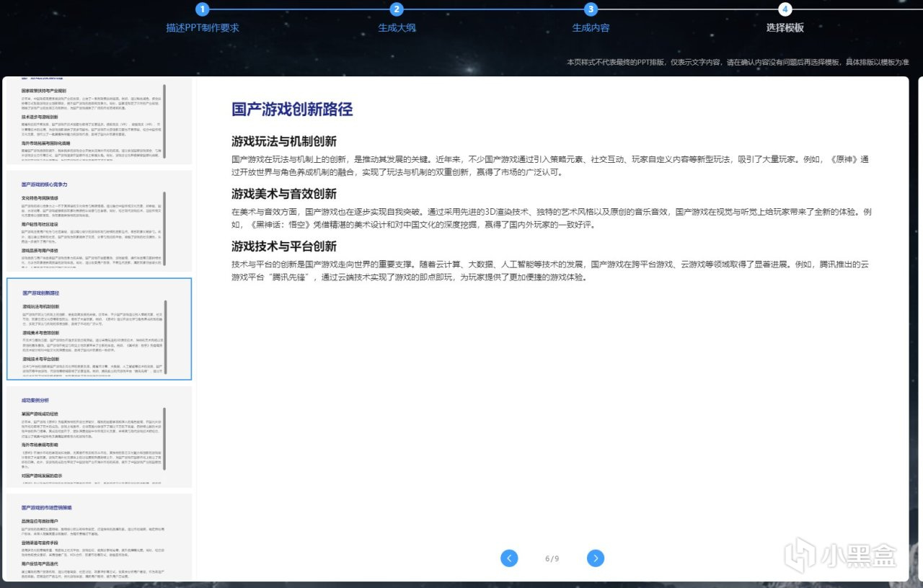Click 对国产游戏发展的启示 heading in thumbnail
Viewport: 923px width, 588px height.
43,476
